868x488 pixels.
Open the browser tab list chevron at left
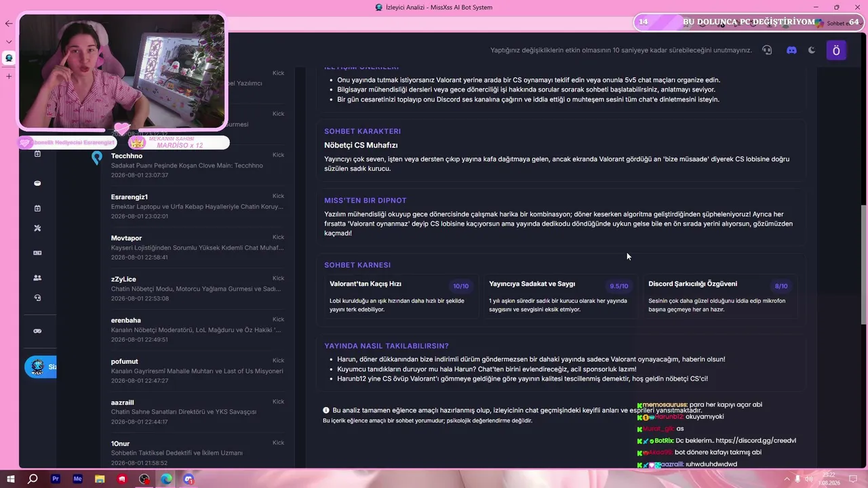pos(9,41)
